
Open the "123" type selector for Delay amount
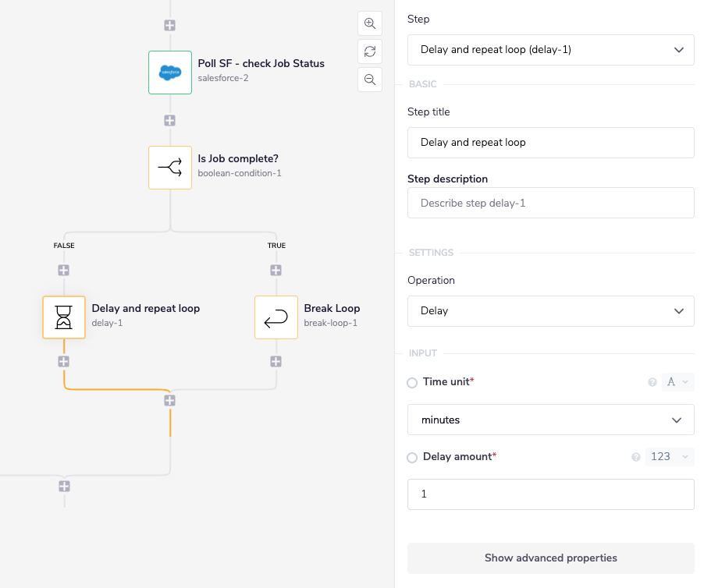669,456
